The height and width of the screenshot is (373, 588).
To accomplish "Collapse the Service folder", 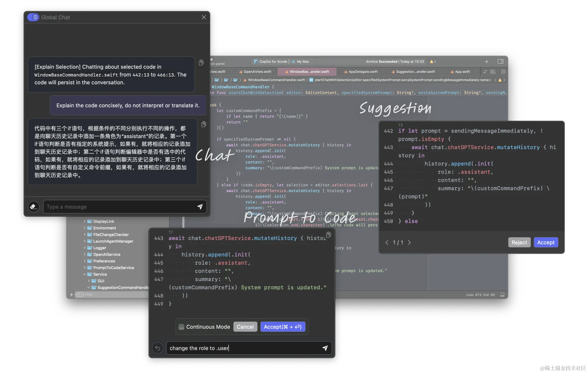I will 84,274.
